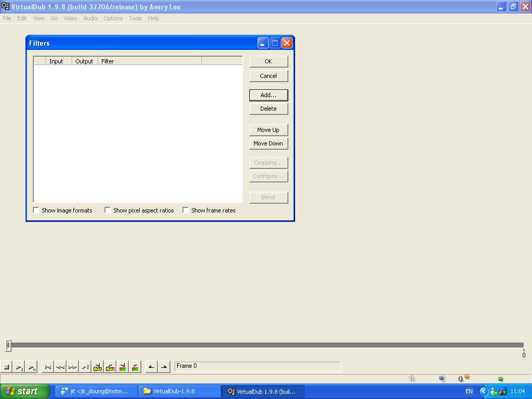Open the Audio menu
Screen dimensions: 532x399
[90, 18]
